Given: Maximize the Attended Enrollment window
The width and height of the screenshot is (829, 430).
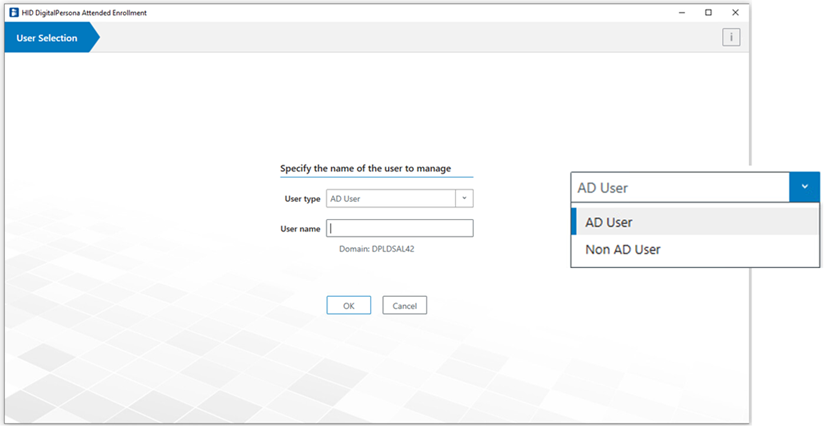Looking at the screenshot, I should click(x=708, y=12).
